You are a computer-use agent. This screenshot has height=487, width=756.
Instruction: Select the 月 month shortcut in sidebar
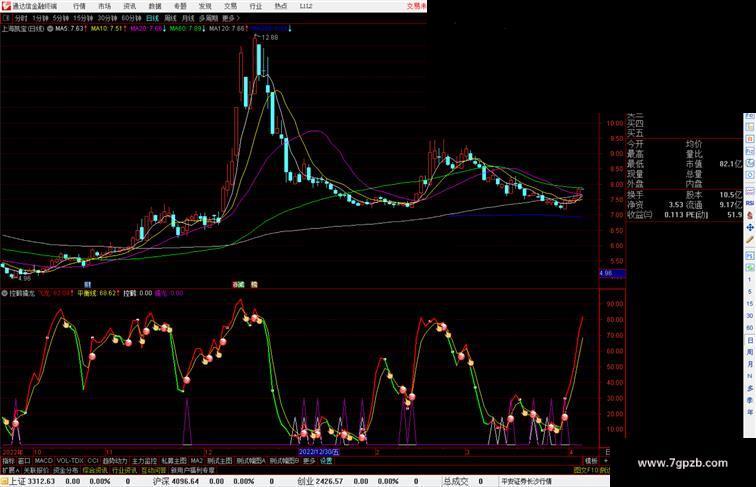point(750,365)
